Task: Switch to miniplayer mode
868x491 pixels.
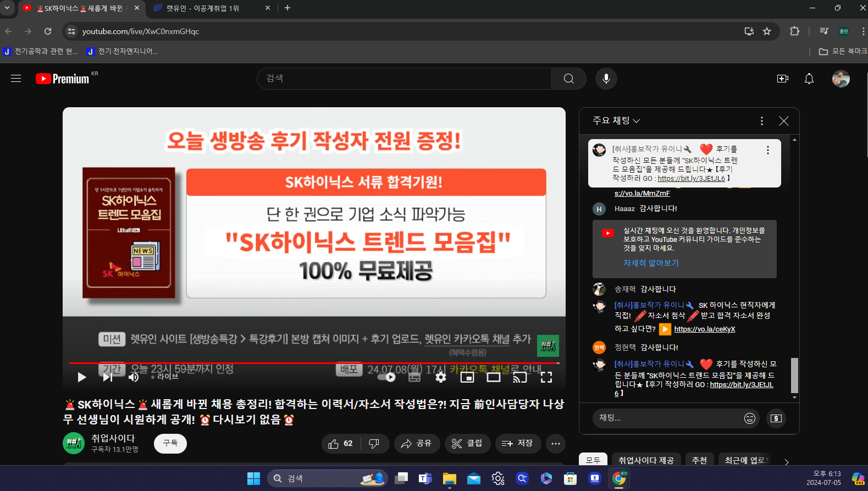Action: 467,377
